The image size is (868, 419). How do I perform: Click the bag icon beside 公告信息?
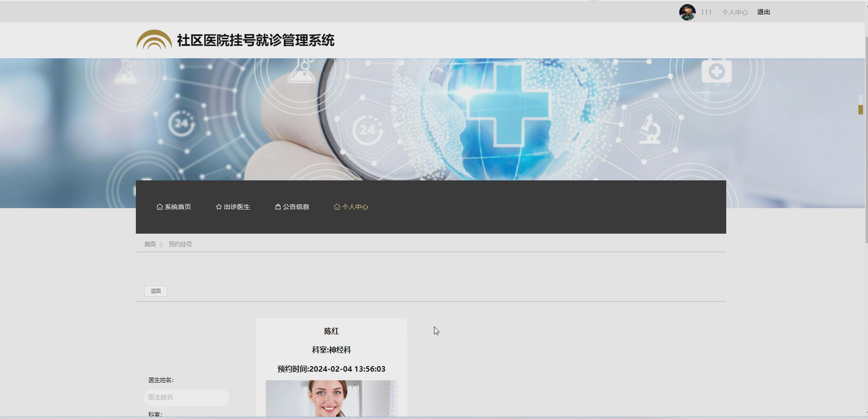pyautogui.click(x=278, y=207)
